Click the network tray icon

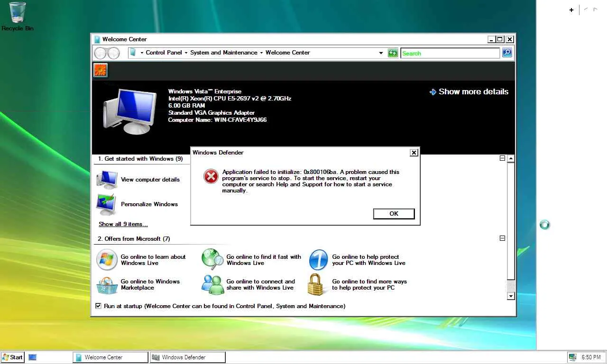(573, 357)
